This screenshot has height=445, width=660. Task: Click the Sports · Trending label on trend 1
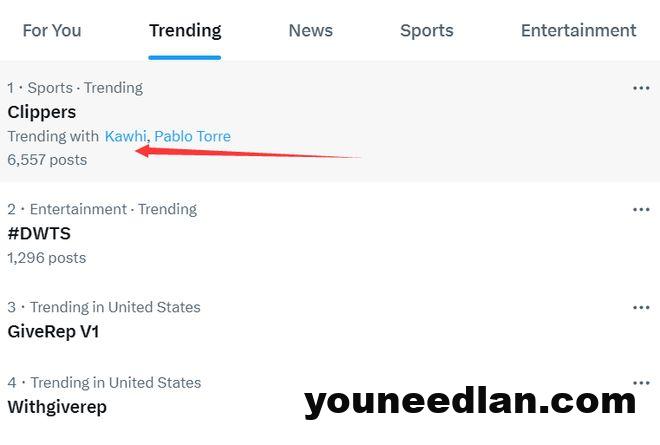coord(85,88)
